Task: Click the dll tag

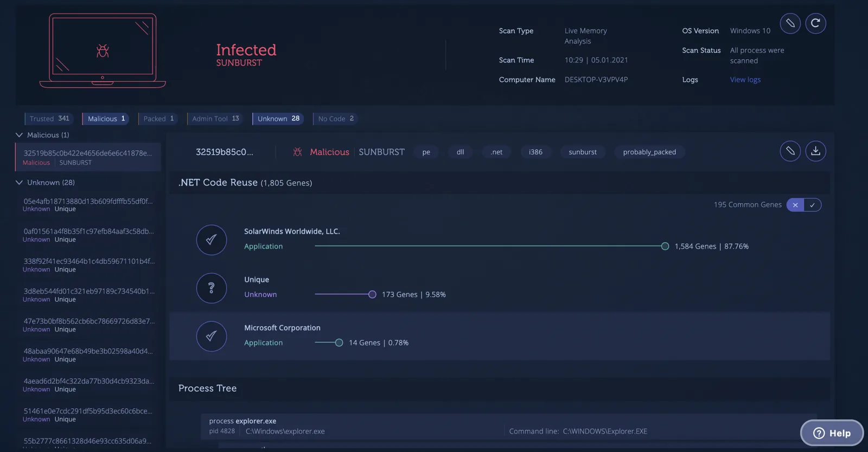Action: click(460, 152)
